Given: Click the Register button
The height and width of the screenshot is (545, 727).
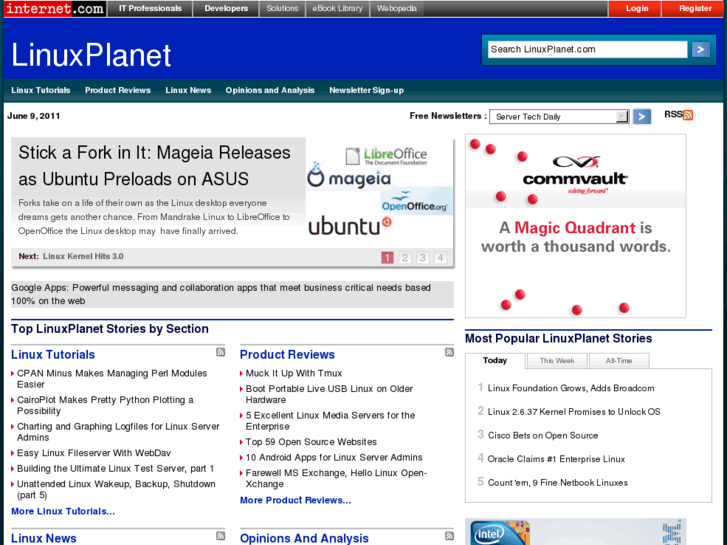Looking at the screenshot, I should (x=694, y=8).
